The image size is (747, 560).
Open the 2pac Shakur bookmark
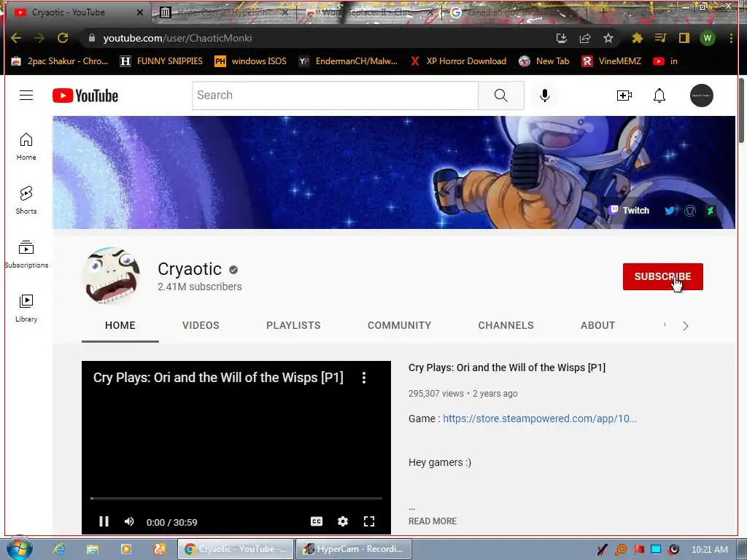pyautogui.click(x=60, y=61)
